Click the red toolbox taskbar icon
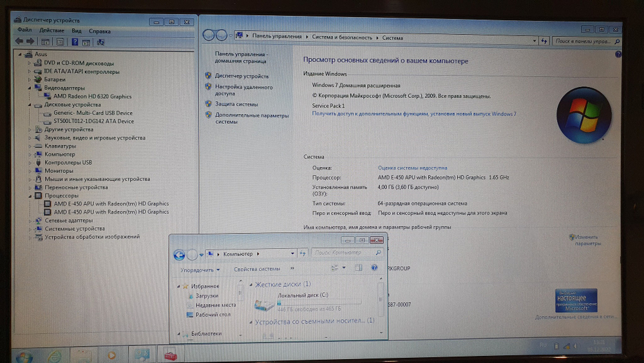Viewport: 644px width, 363px height. click(x=171, y=355)
